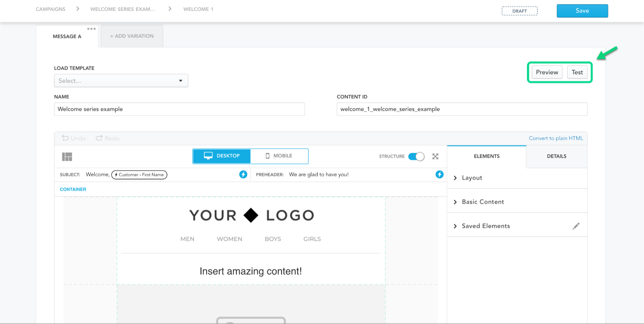Viewport: 644px width, 324px height.
Task: Click the subject text Welcome,
Action: click(x=98, y=175)
